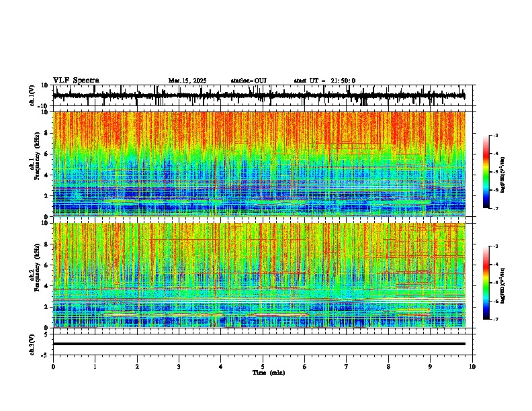Select the Time (min) axis label

(269, 373)
